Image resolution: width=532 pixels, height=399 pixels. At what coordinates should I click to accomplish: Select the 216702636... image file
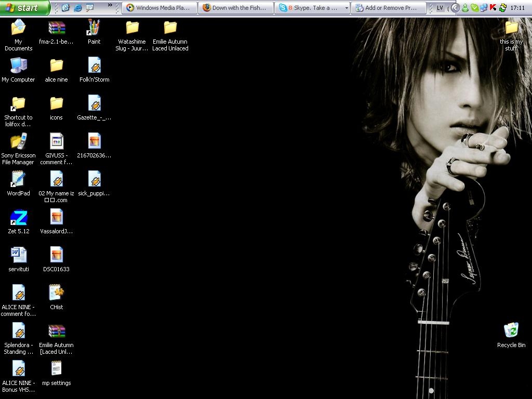95,146
